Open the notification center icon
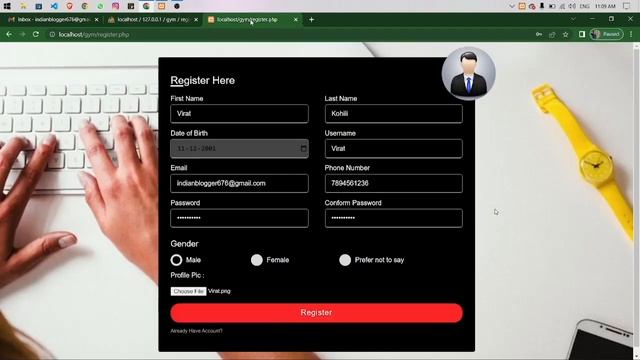640x360 pixels. pyautogui.click(x=627, y=6)
